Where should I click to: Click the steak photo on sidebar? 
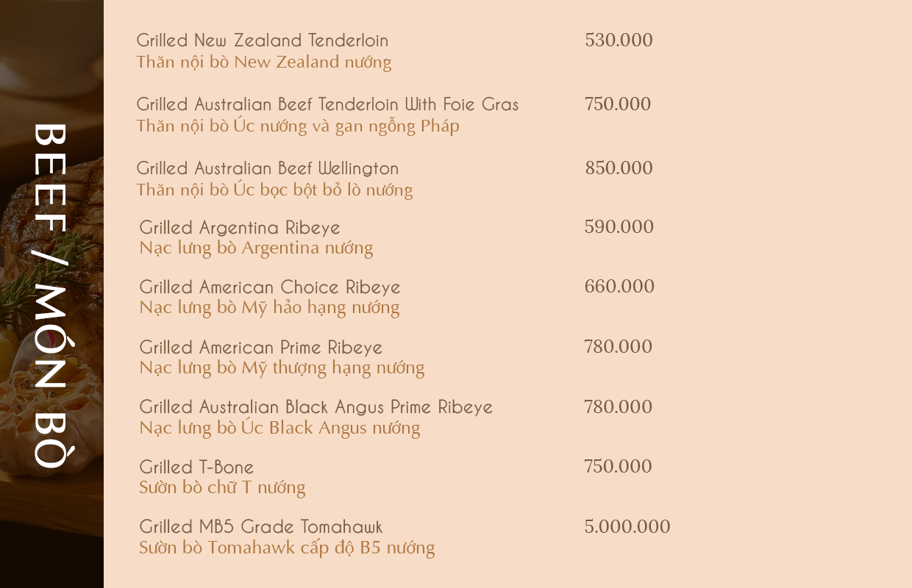click(51, 294)
